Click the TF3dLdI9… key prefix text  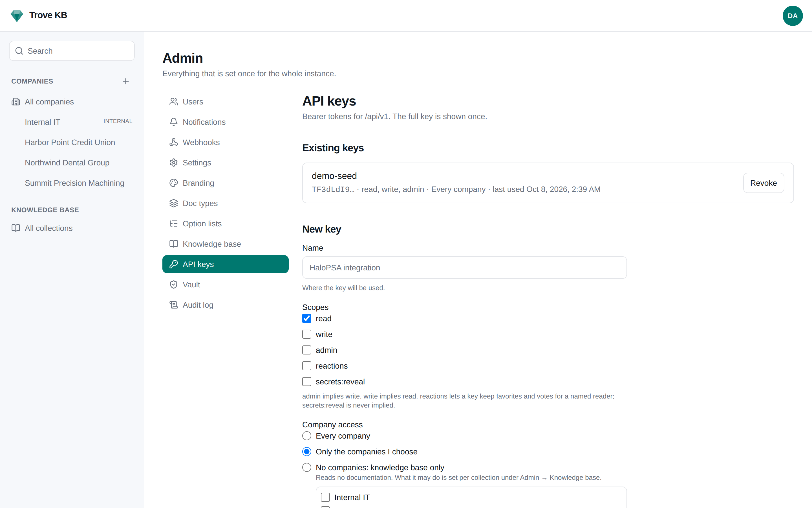[333, 189]
